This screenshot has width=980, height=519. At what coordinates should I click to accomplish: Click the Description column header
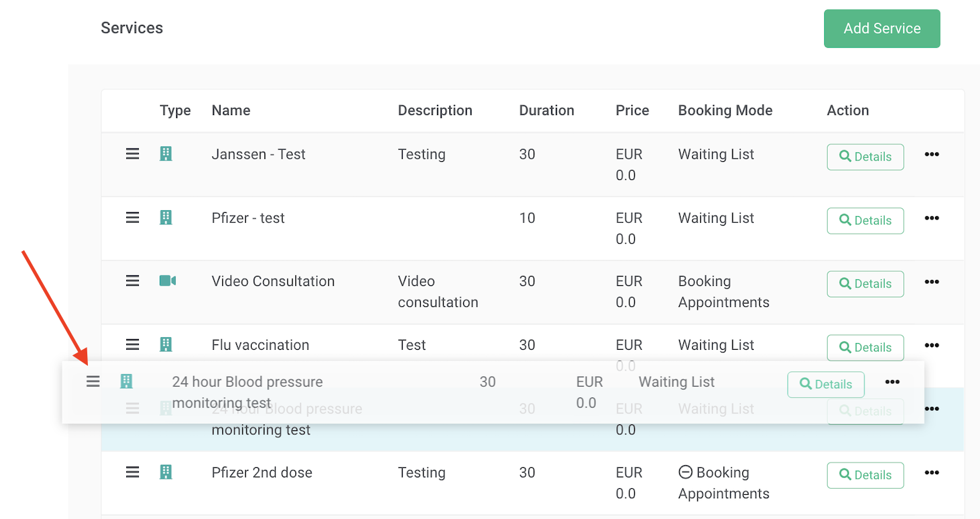click(435, 111)
